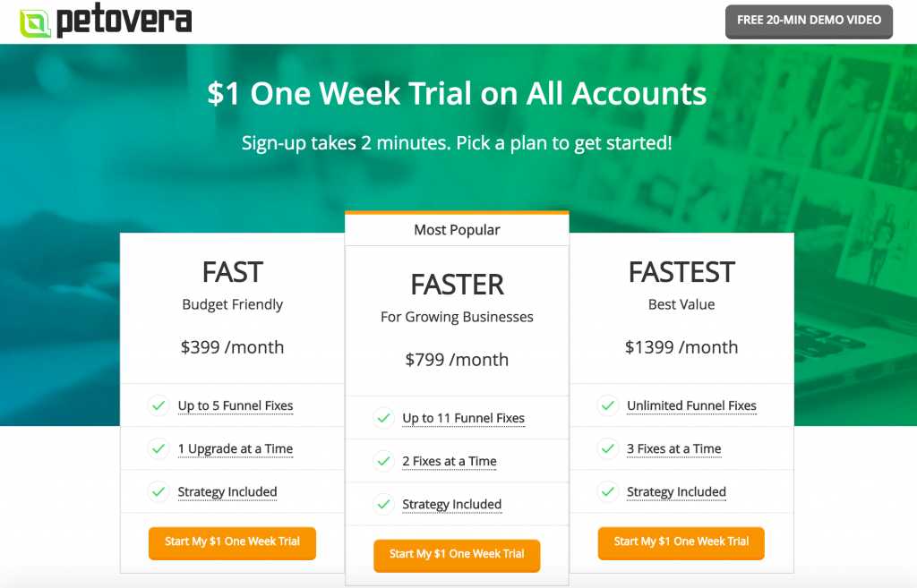Start the $1 trial on the FASTER plan
The image size is (917, 588).
[x=457, y=555]
